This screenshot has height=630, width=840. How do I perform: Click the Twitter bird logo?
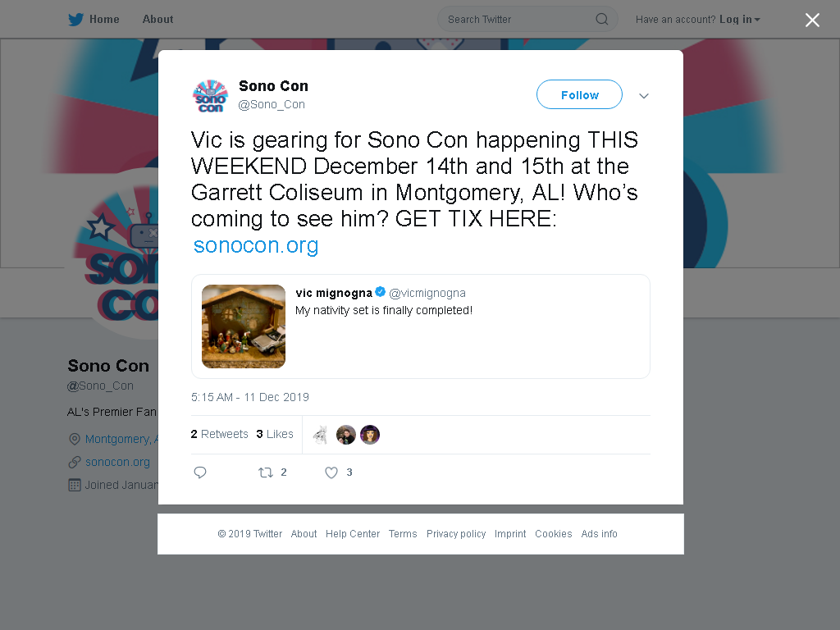[x=75, y=20]
